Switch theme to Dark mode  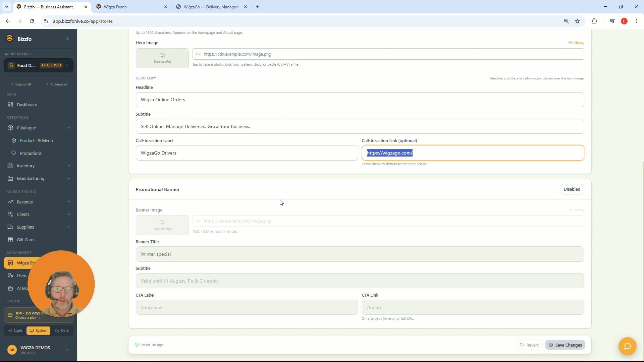(62, 330)
